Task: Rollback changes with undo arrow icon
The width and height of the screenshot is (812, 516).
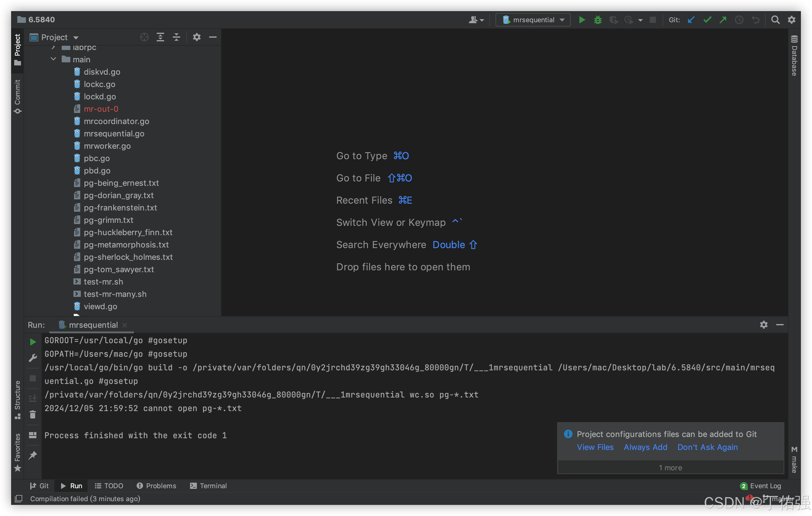Action: [755, 20]
